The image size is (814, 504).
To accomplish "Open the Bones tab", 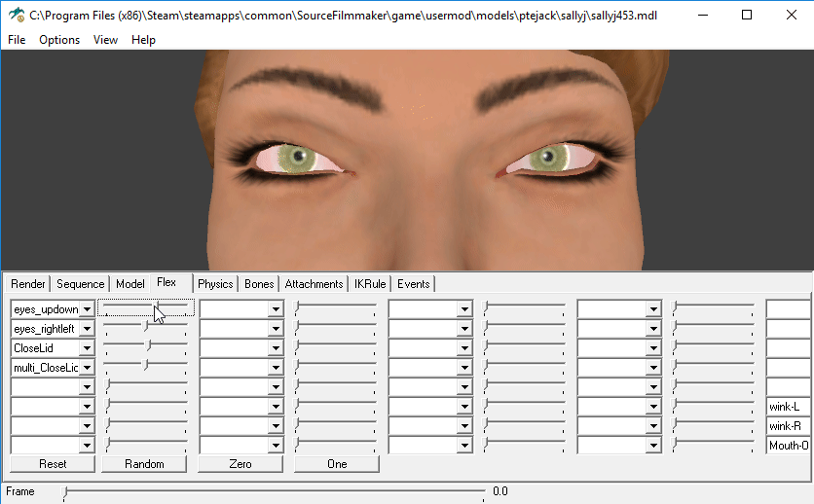I will pyautogui.click(x=259, y=284).
